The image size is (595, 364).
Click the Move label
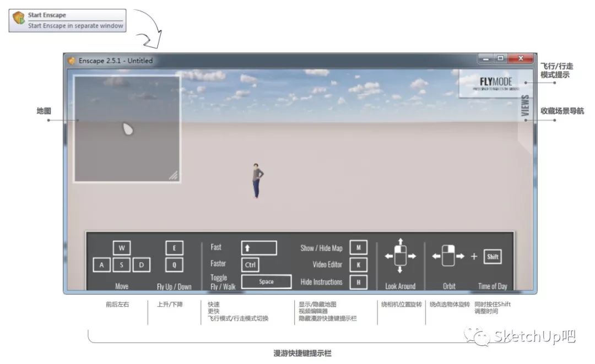[x=122, y=286]
